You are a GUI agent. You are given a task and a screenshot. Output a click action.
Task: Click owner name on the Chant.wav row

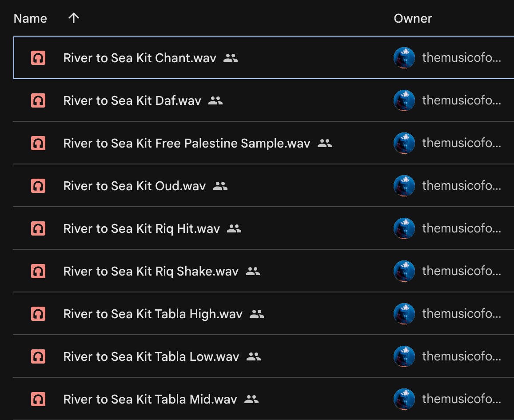tap(461, 58)
